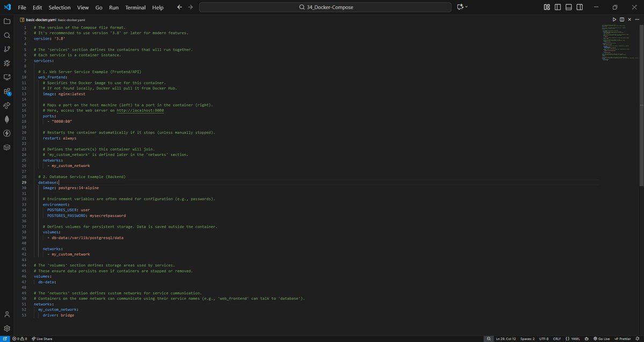
Task: Open the Terminal menu
Action: [135, 8]
